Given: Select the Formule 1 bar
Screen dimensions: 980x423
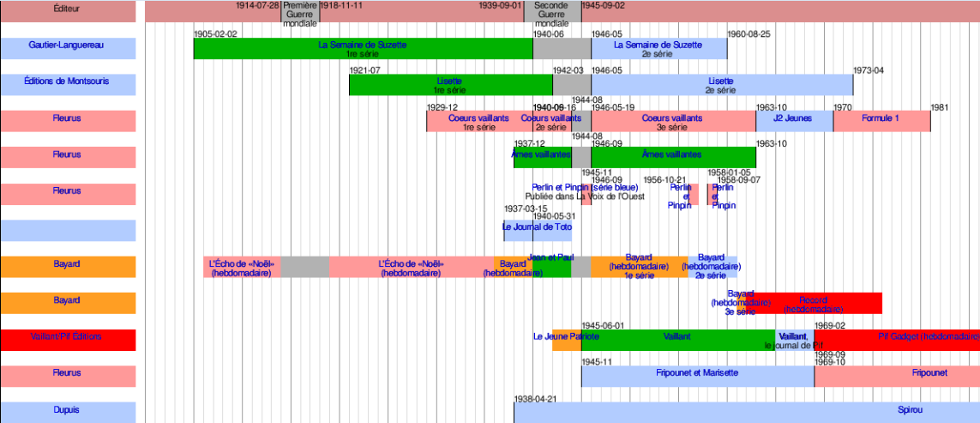Looking at the screenshot, I should 882,121.
